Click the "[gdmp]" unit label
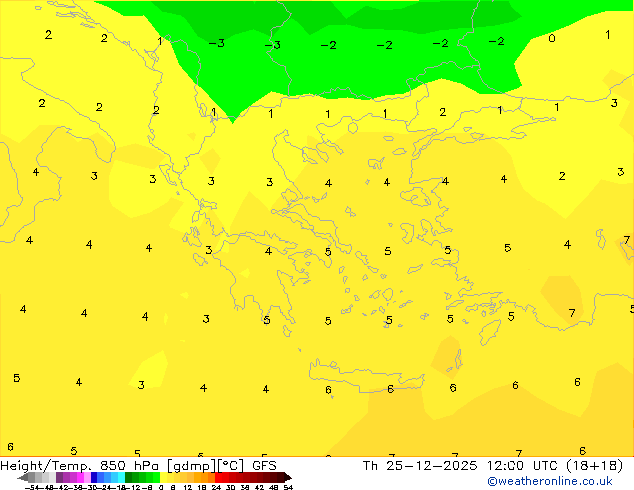This screenshot has width=634, height=490. point(192,466)
